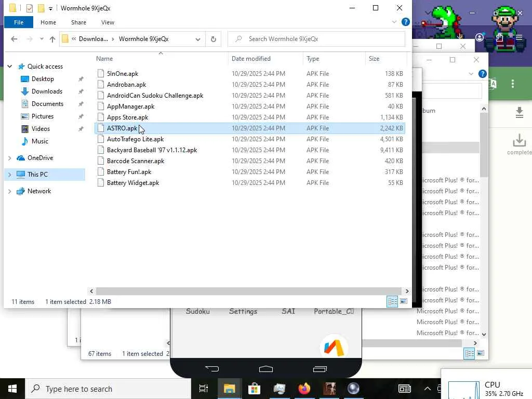
Task: Open the Videos quick access folder
Action: click(41, 129)
